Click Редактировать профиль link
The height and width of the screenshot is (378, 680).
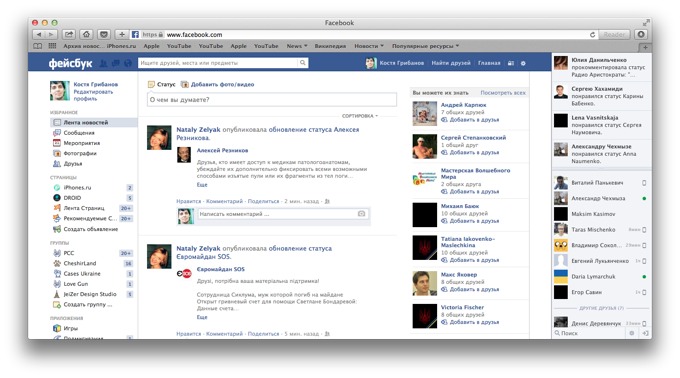click(93, 95)
